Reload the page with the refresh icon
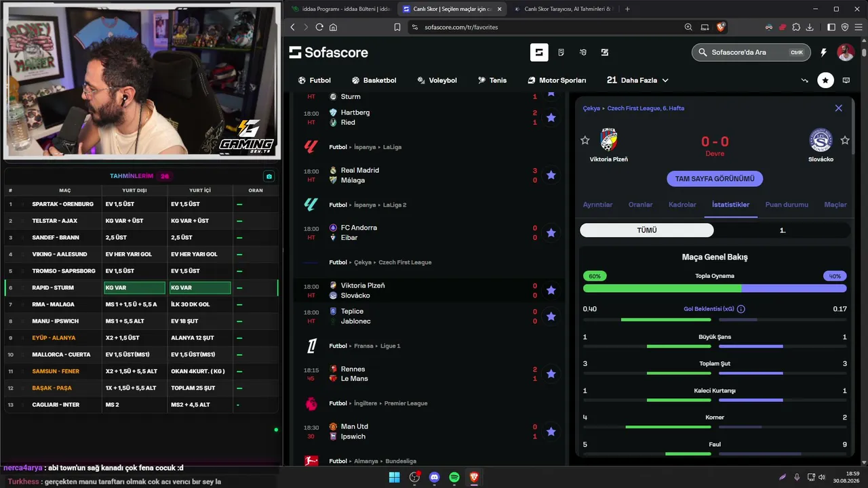Viewport: 868px width, 488px height. click(x=319, y=27)
